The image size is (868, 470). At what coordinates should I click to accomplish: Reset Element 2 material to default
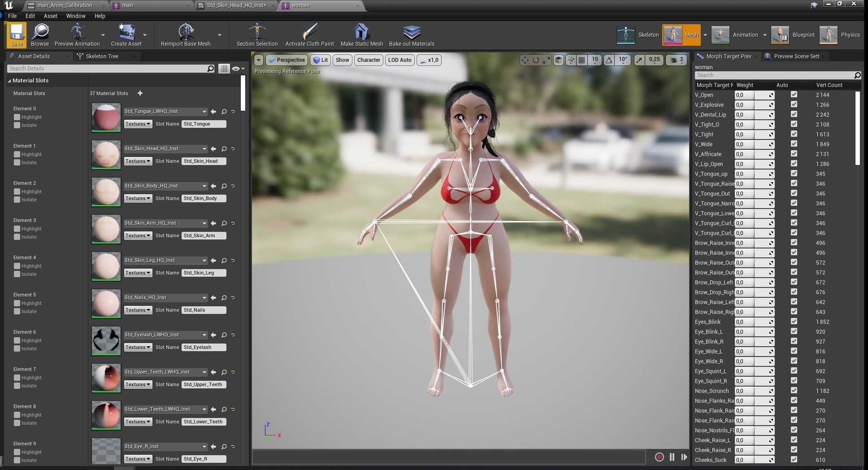233,186
